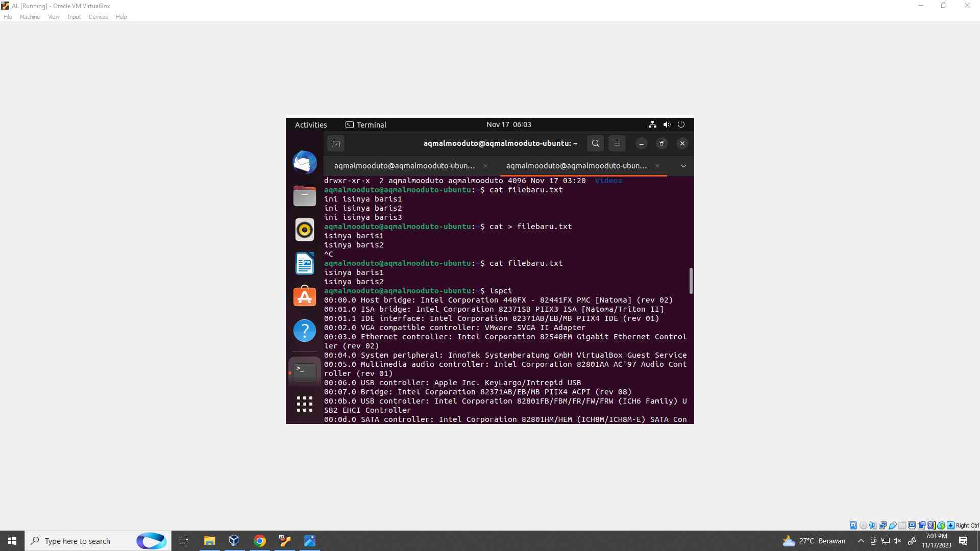Viewport: 980px width, 551px height.
Task: Click the Ubuntu volume icon in top bar
Action: (x=667, y=124)
